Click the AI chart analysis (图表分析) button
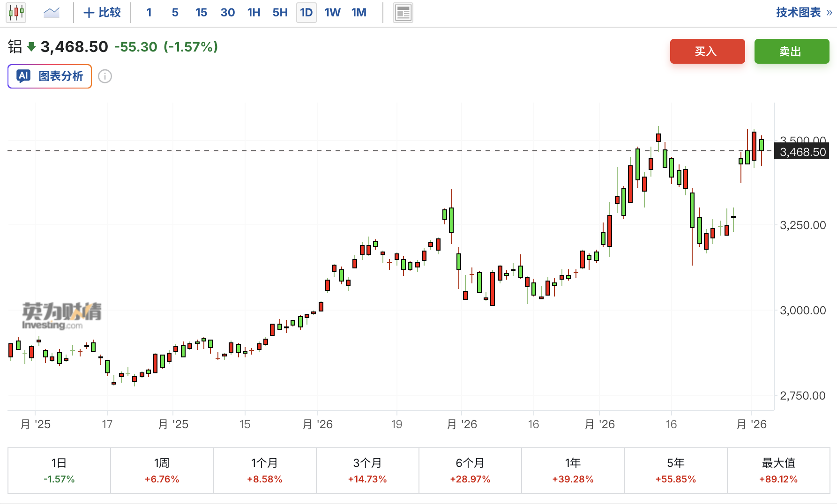The image size is (837, 504). click(x=50, y=76)
